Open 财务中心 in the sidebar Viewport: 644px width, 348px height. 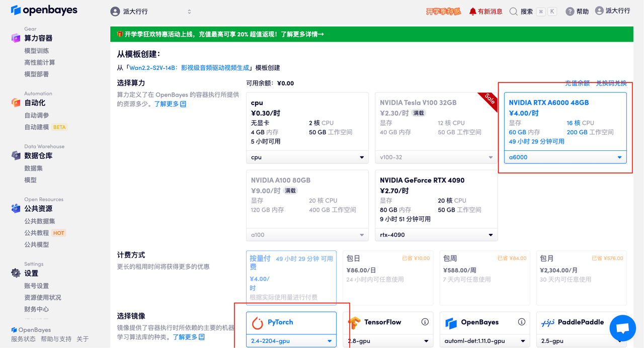pyautogui.click(x=37, y=309)
